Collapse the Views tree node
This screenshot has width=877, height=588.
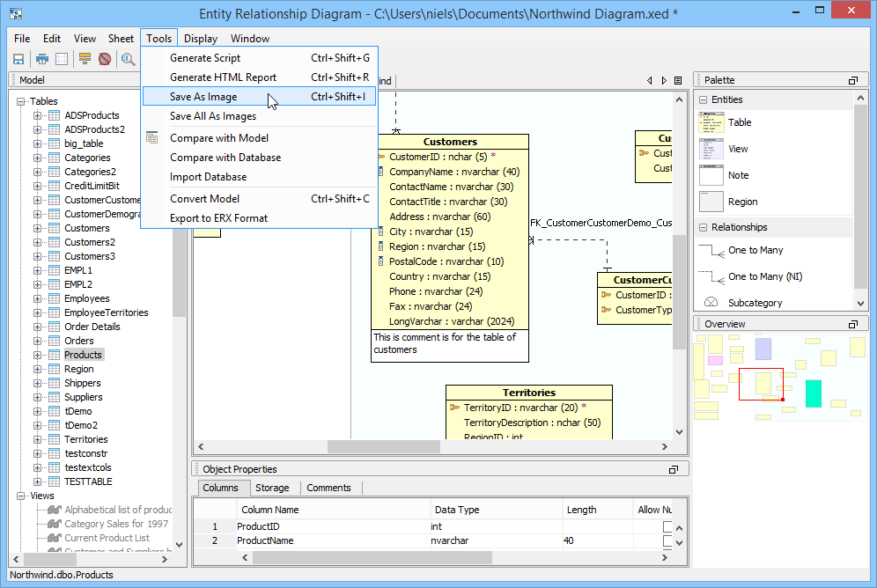21,496
